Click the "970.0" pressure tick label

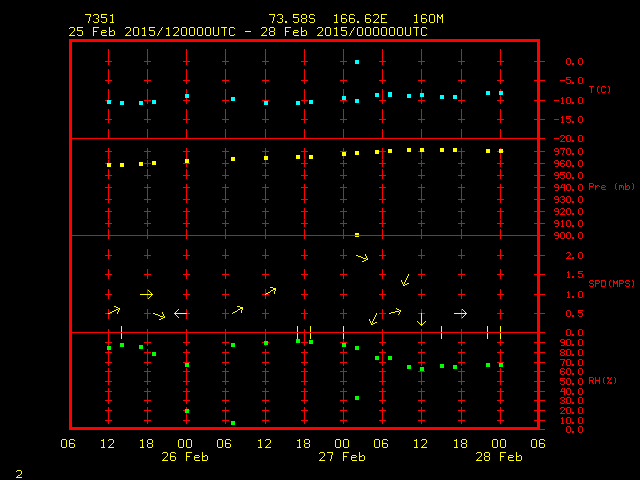point(569,151)
